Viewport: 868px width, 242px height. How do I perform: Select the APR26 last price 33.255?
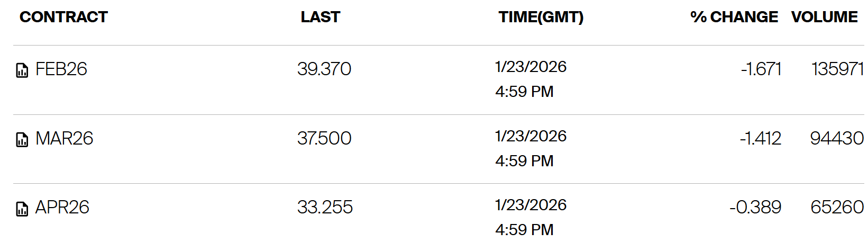(x=325, y=207)
